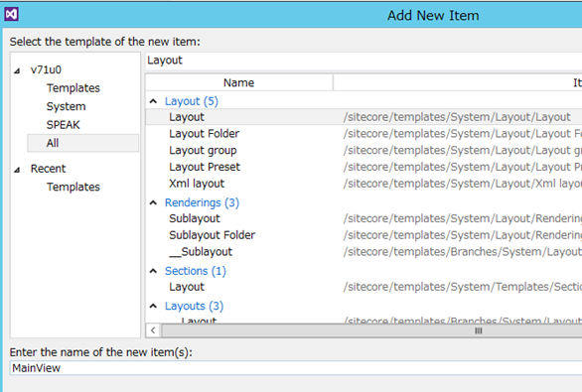Choose the Layout group template
This screenshot has height=392, width=582.
[x=364, y=150]
